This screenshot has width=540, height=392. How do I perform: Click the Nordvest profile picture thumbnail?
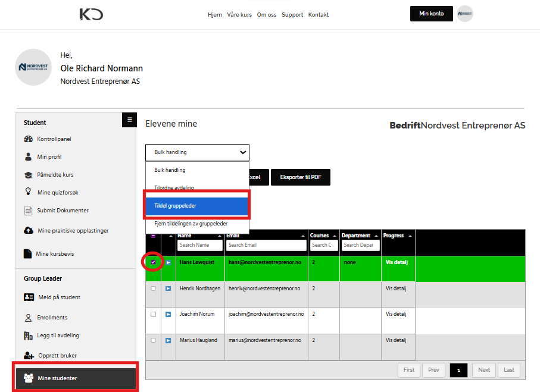point(33,67)
